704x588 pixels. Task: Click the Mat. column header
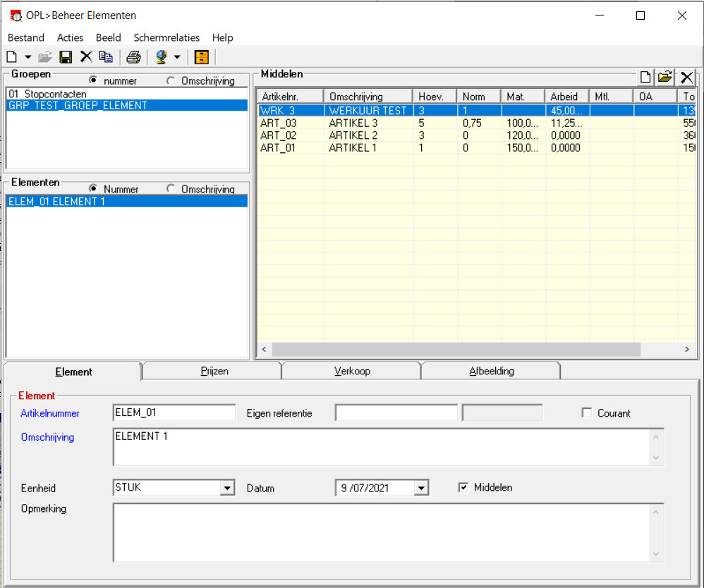tap(523, 97)
